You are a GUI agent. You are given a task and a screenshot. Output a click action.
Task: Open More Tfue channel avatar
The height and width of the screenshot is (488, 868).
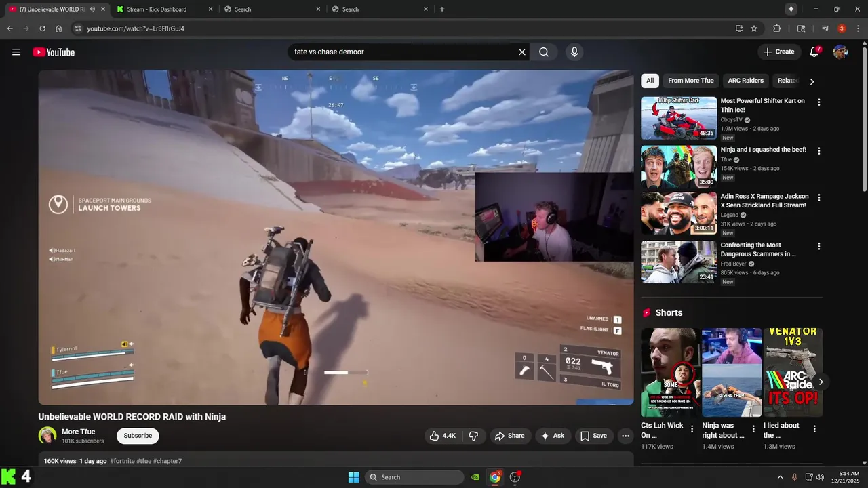pyautogui.click(x=47, y=436)
